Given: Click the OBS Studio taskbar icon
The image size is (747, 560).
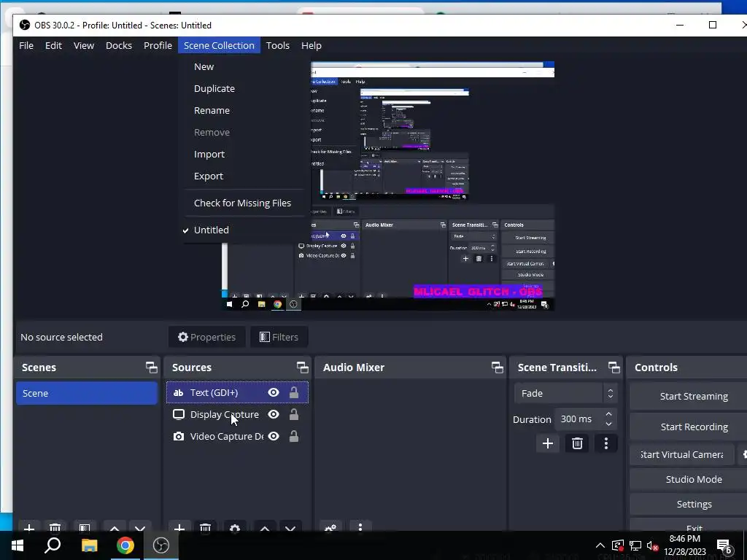Looking at the screenshot, I should click(x=161, y=545).
